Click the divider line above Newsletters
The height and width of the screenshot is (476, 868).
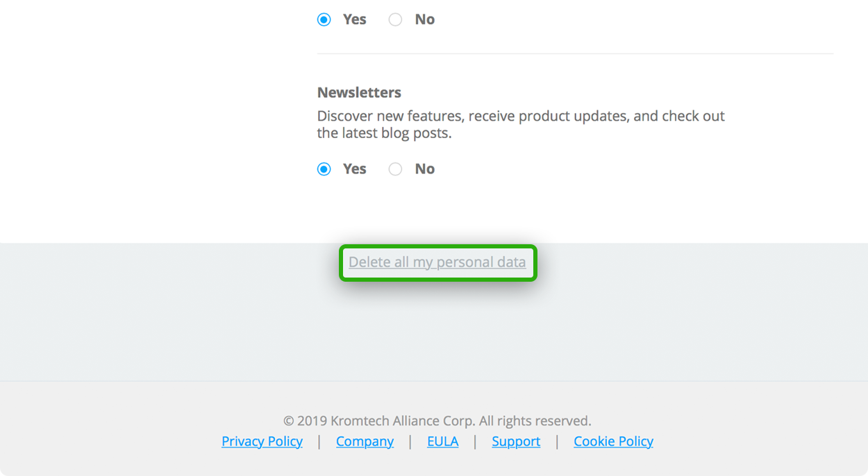575,53
